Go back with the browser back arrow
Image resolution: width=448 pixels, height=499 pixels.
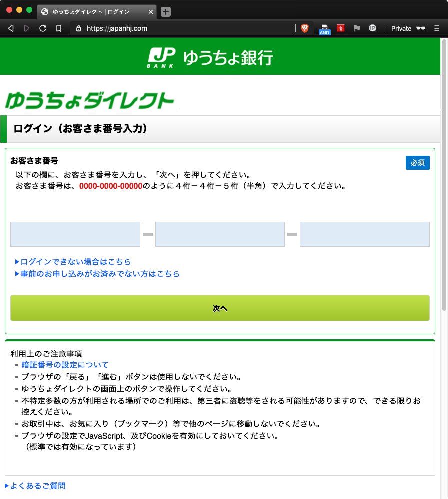coord(11,28)
